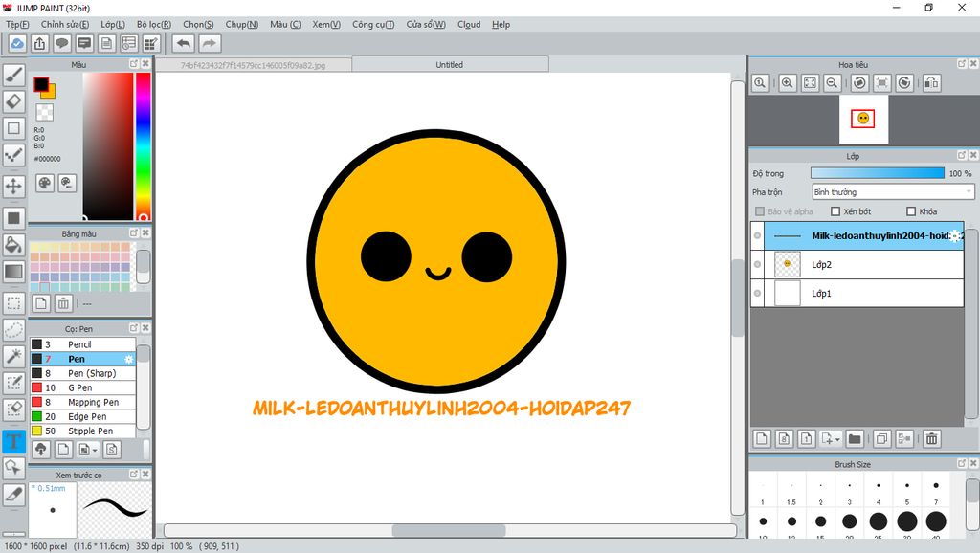980x553 pixels.
Task: Select the G Pen brush
Action: (x=82, y=387)
